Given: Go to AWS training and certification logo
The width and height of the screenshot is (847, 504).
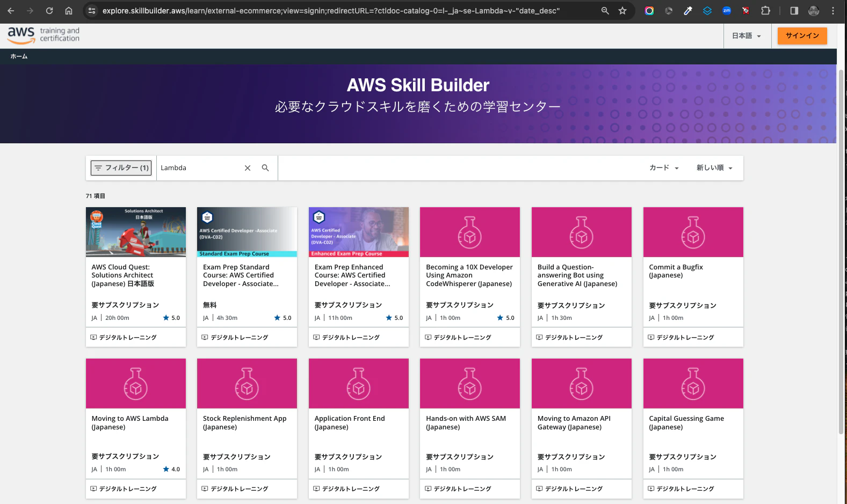Looking at the screenshot, I should tap(44, 35).
